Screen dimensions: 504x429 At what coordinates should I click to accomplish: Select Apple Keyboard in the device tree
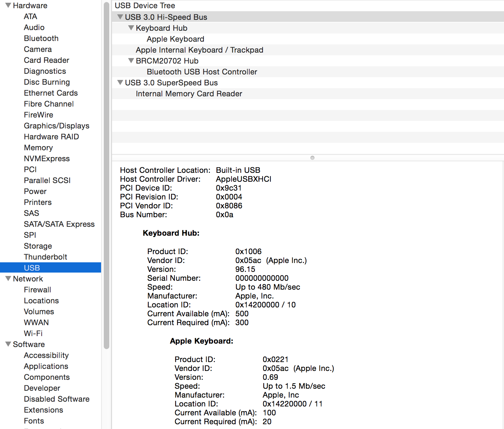308,39
